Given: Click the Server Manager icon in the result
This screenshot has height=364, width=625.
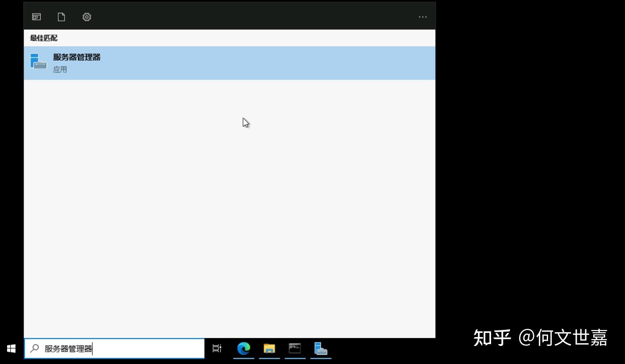Looking at the screenshot, I should 39,62.
